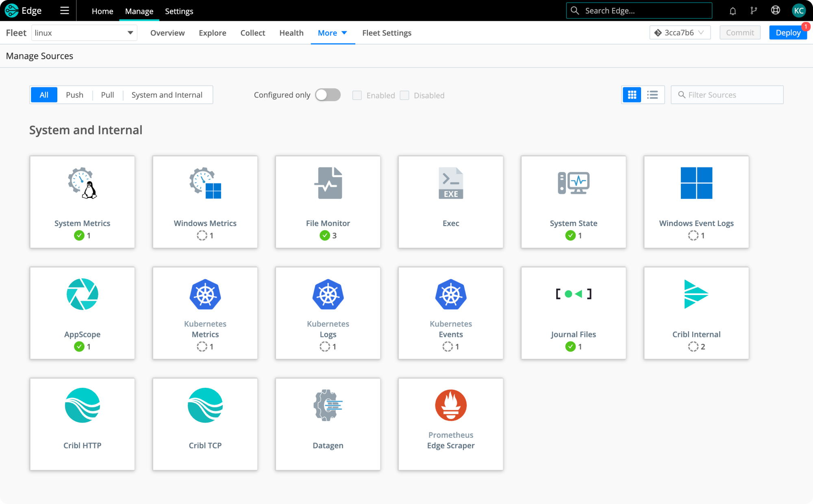Open the Kubernetes Events source tile

tap(451, 313)
